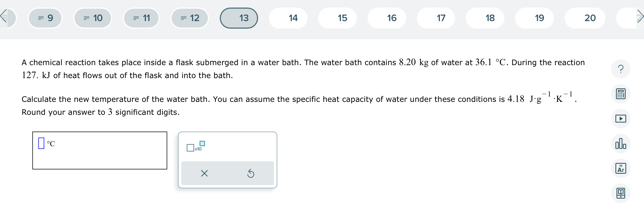Select the small exponent box above x10
Viewport: 644px width, 204px height.
click(202, 144)
